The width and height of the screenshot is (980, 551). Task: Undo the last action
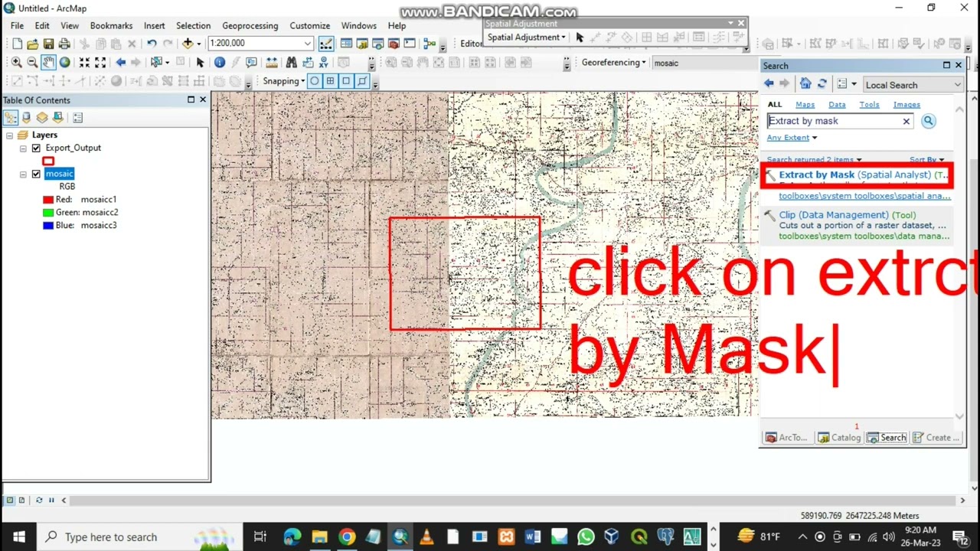click(152, 44)
